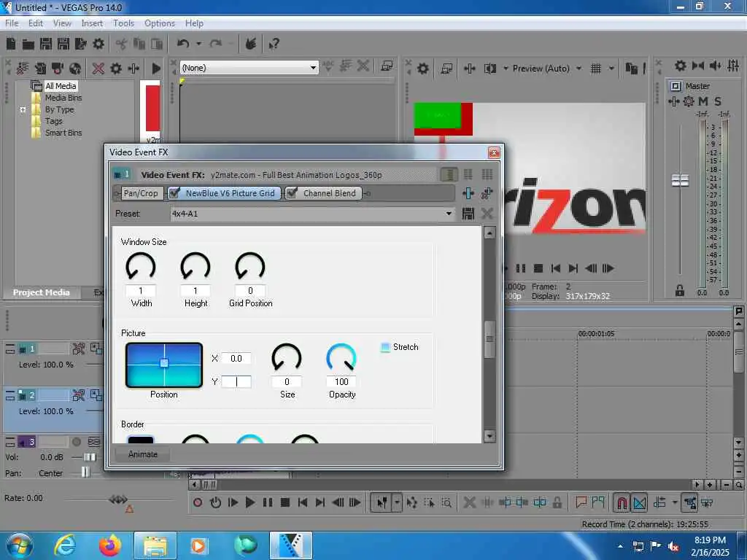Open Firefox from the taskbar

(111, 545)
